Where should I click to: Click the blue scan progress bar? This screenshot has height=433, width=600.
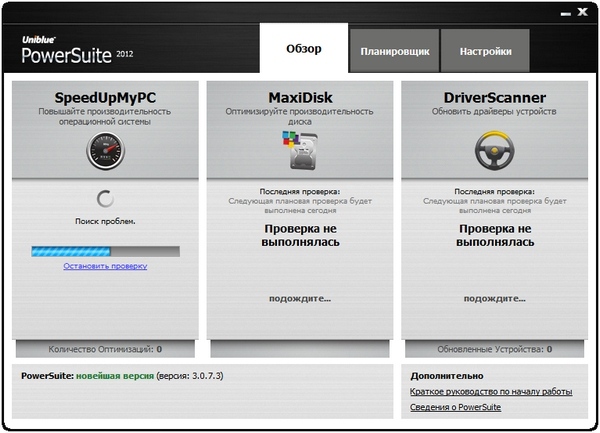[x=105, y=251]
